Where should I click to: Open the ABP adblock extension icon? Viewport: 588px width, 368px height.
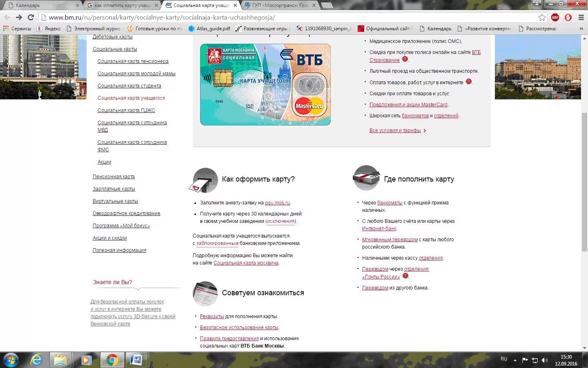[x=555, y=17]
